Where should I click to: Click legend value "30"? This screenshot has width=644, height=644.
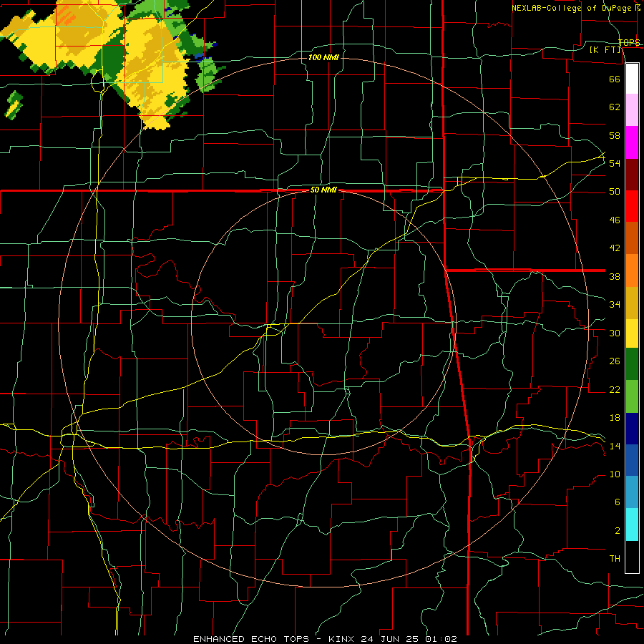click(615, 333)
